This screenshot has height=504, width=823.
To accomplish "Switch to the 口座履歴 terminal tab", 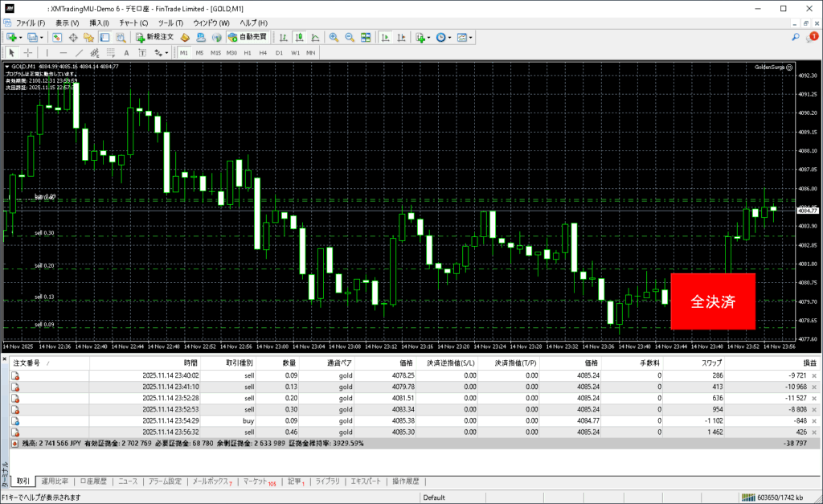I will click(93, 481).
